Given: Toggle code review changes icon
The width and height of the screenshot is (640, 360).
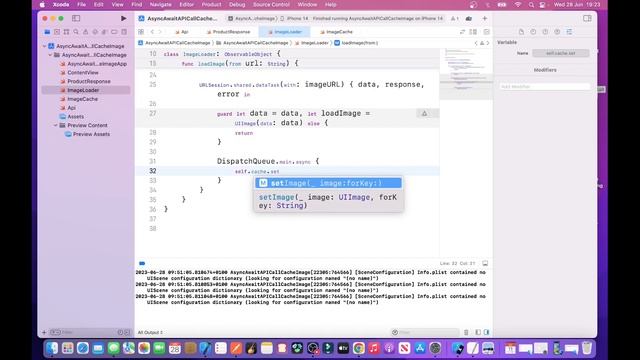Looking at the screenshot, I should click(462, 32).
